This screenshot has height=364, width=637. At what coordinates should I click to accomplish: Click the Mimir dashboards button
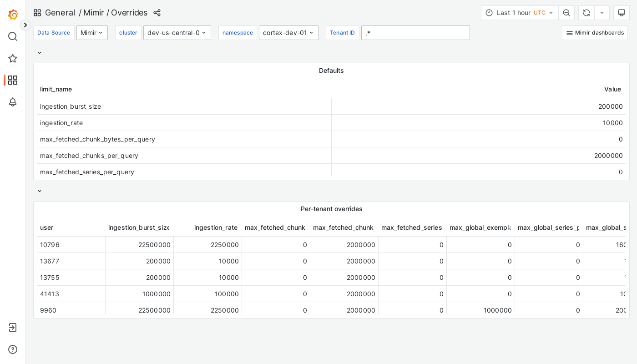595,33
